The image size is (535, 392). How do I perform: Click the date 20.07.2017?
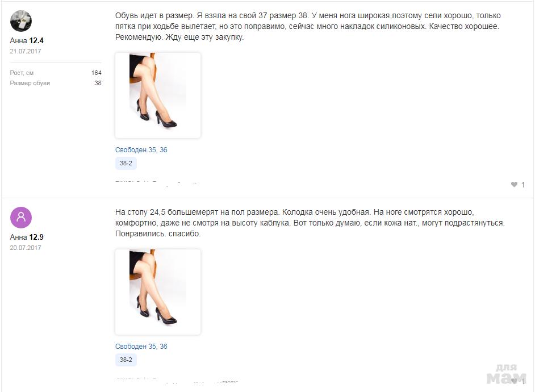[26, 248]
